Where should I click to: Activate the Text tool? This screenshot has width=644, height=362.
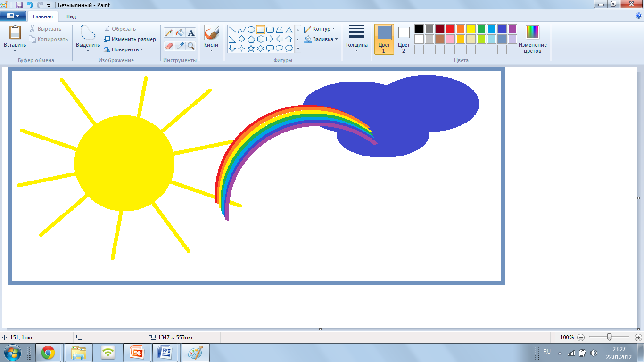tap(191, 33)
